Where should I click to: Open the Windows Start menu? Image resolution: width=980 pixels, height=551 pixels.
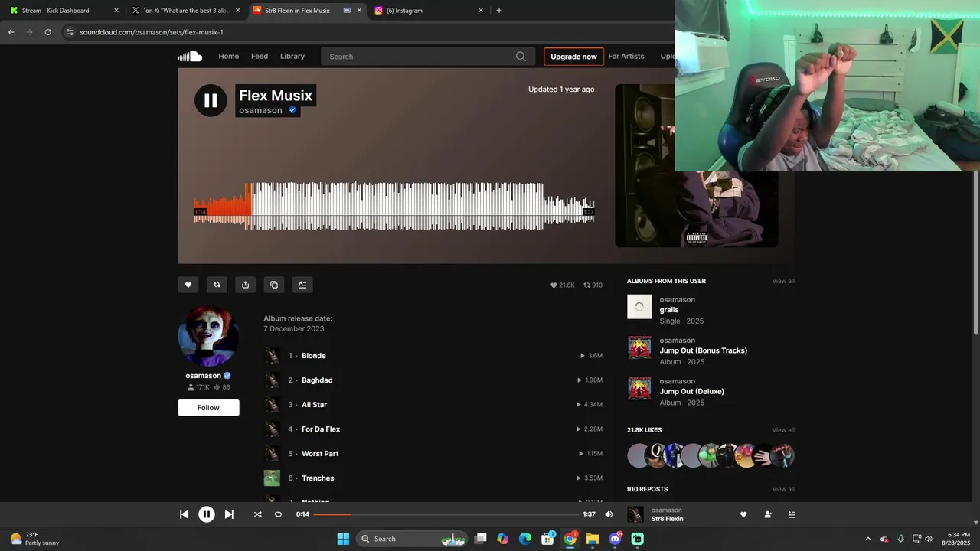point(343,539)
